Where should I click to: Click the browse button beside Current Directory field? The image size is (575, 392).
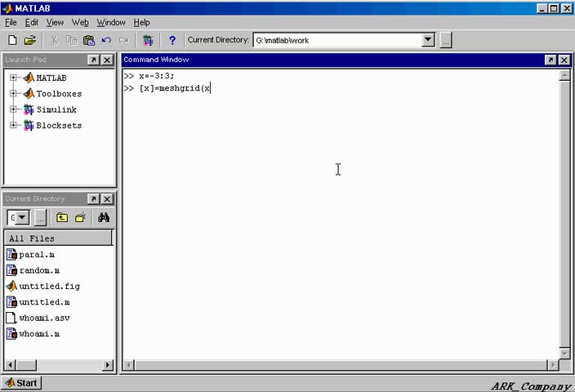click(x=446, y=40)
